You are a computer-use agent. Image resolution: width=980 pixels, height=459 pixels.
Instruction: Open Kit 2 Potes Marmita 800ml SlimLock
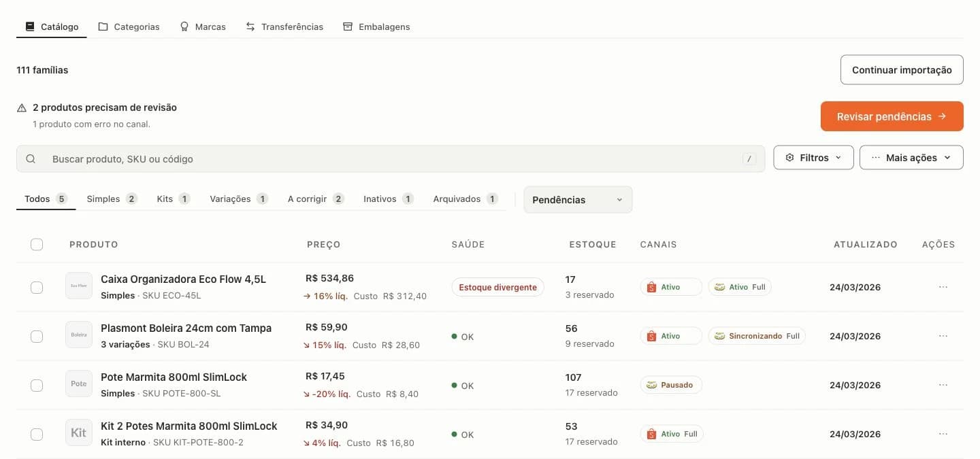click(189, 426)
